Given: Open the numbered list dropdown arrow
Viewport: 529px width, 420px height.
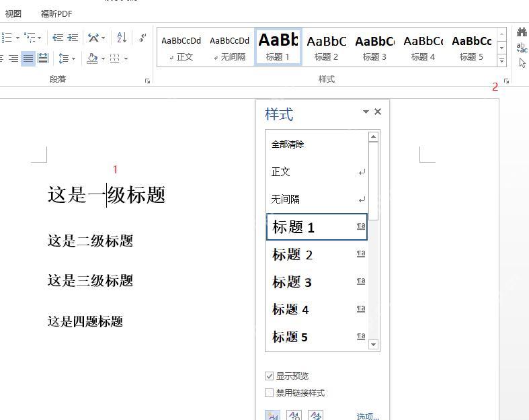Looking at the screenshot, I should 17,38.
